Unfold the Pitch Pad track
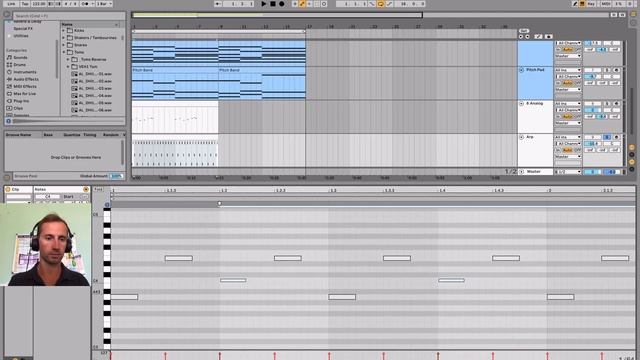The image size is (640, 360). [521, 70]
